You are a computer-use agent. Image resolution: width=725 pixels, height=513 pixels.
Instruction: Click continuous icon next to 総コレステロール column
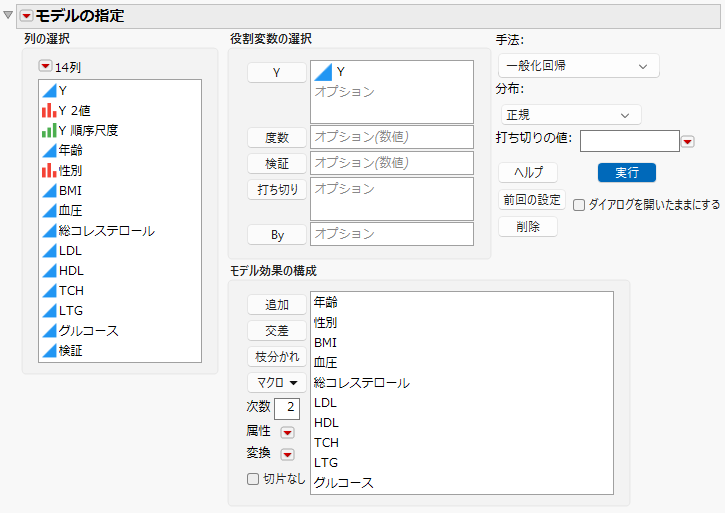pyautogui.click(x=49, y=231)
